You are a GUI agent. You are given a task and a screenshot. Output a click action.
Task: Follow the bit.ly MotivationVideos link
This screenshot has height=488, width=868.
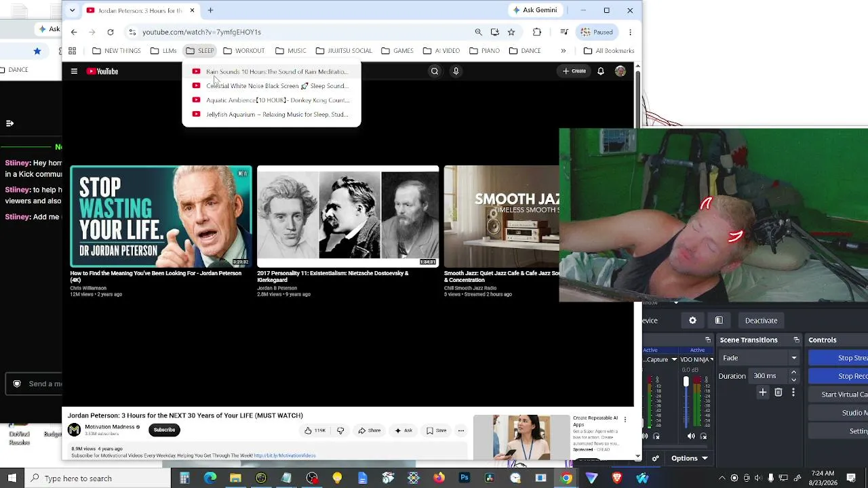285,455
